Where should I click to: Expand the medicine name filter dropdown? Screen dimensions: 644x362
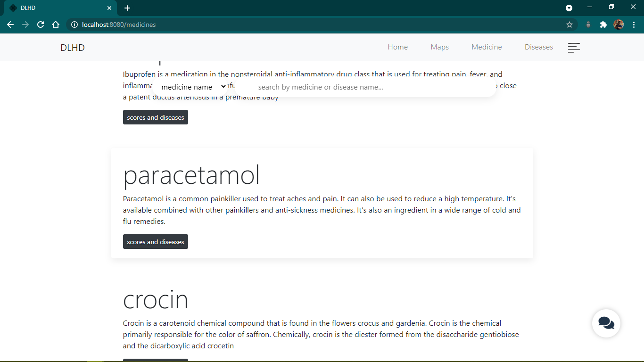[193, 87]
